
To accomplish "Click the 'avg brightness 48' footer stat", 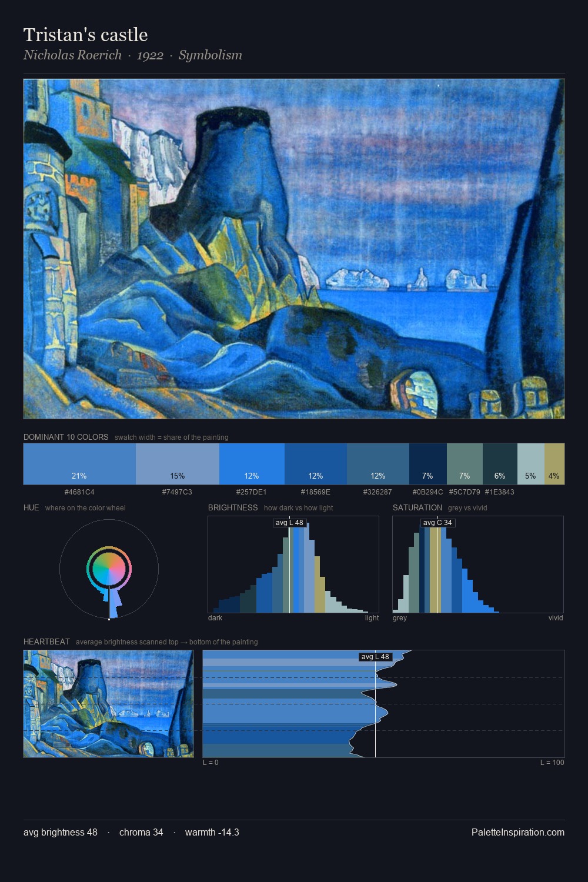I will pos(61,832).
